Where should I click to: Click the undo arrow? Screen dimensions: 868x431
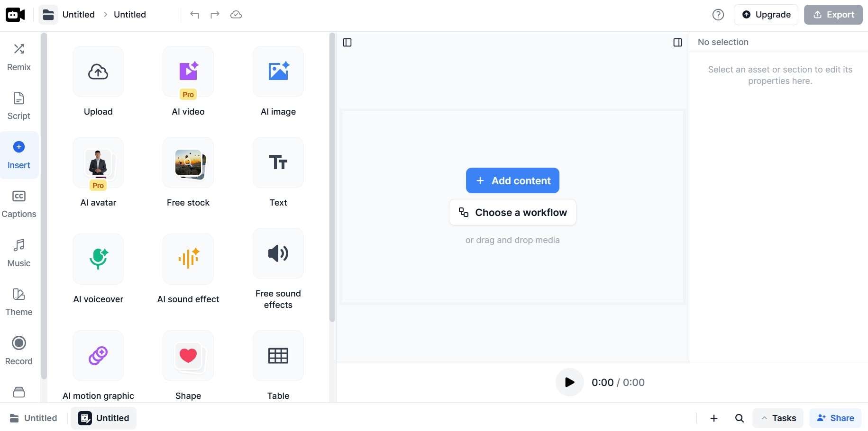[194, 15]
